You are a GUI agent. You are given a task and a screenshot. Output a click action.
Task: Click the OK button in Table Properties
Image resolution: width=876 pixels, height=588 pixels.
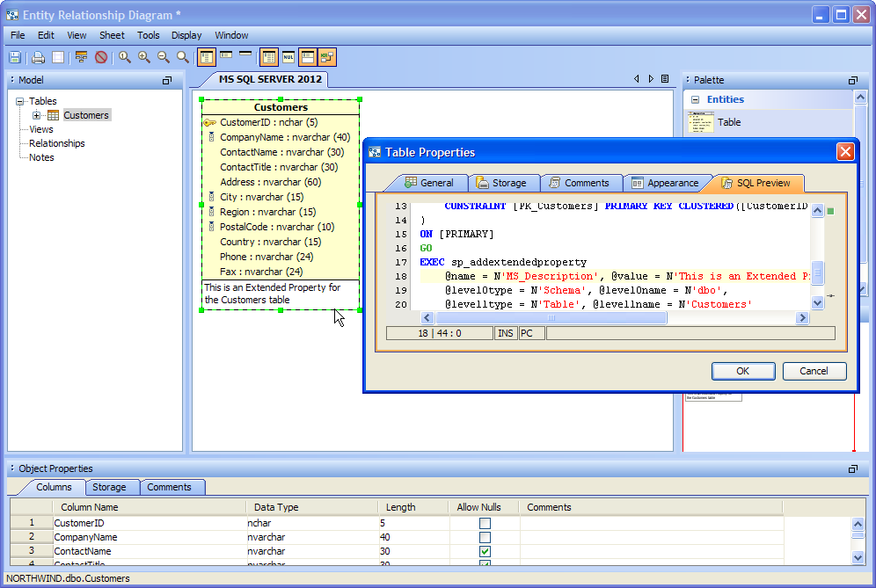pyautogui.click(x=742, y=371)
